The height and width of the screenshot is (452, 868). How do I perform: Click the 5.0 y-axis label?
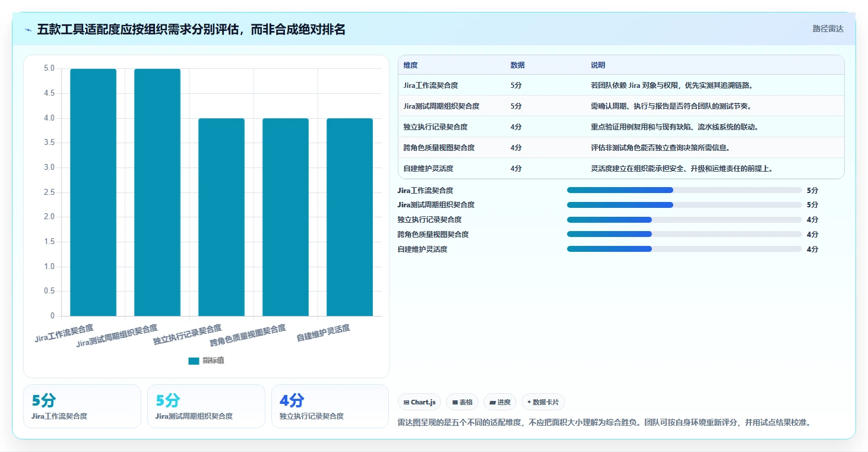tap(49, 69)
